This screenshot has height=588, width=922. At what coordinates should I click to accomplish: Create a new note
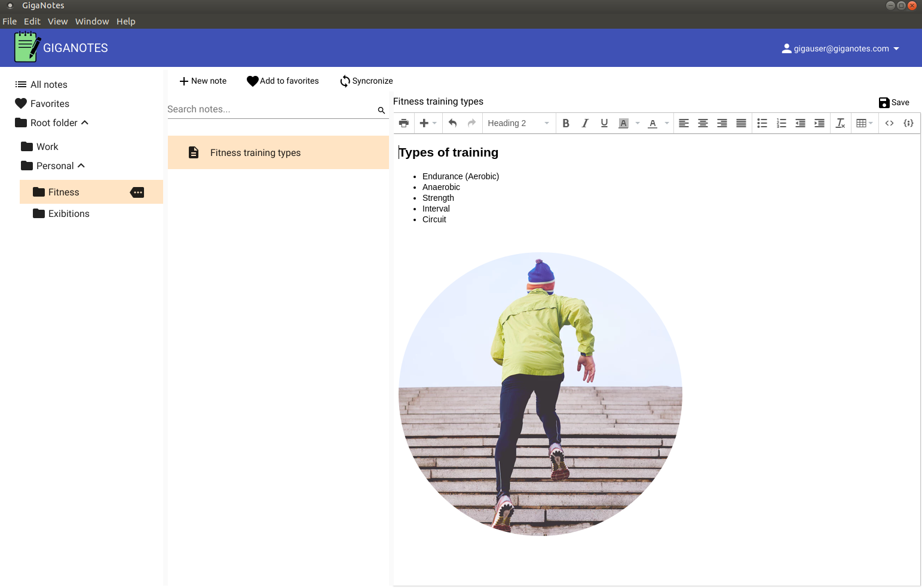(x=203, y=81)
